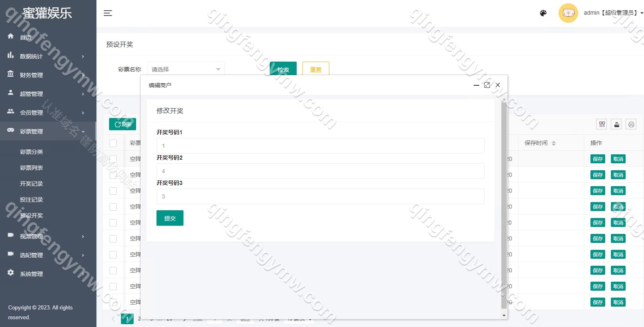Click the print table icon
Viewport: 644px width, 327px height.
tap(631, 125)
